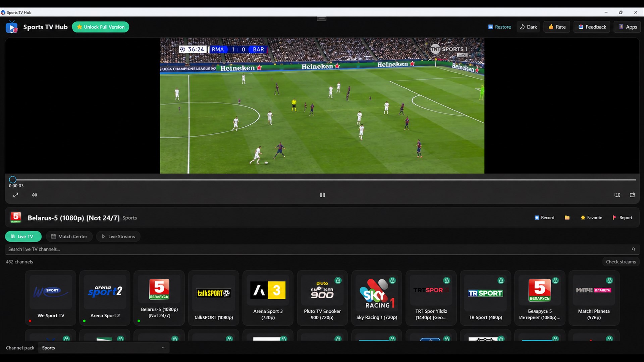
Task: Toggle the theater view icon
Action: tap(617, 195)
